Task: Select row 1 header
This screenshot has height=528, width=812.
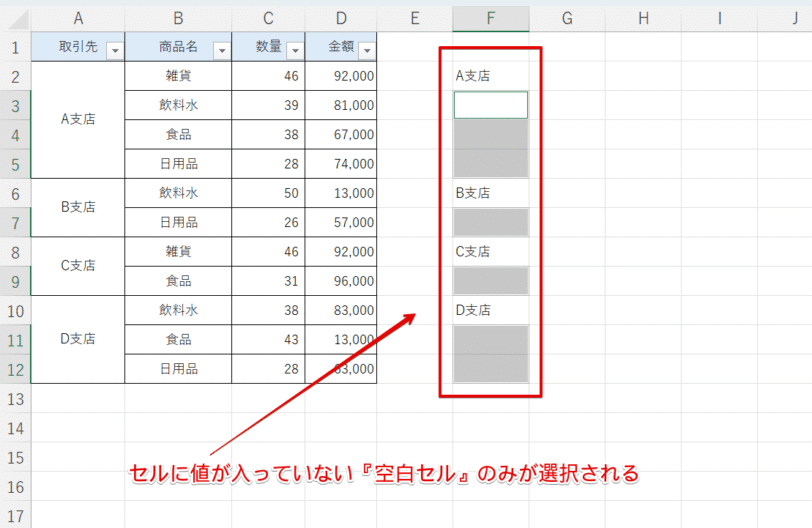Action: 16,47
